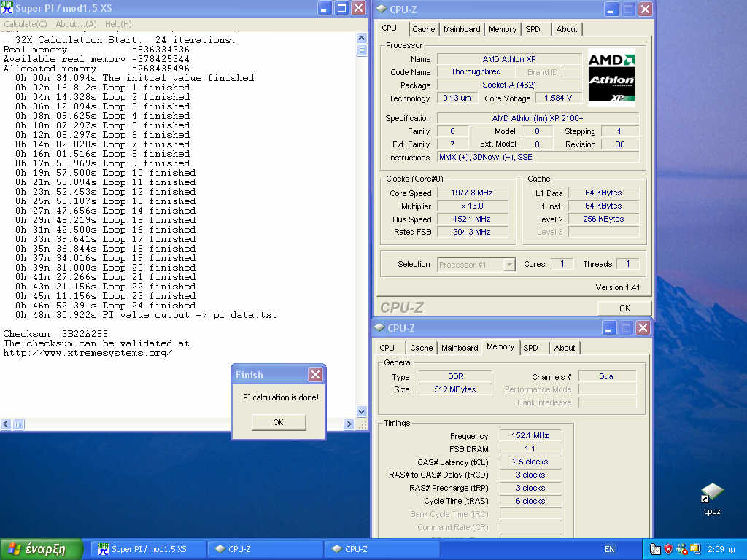
Task: Click the memory Type DDR field
Action: pos(455,376)
